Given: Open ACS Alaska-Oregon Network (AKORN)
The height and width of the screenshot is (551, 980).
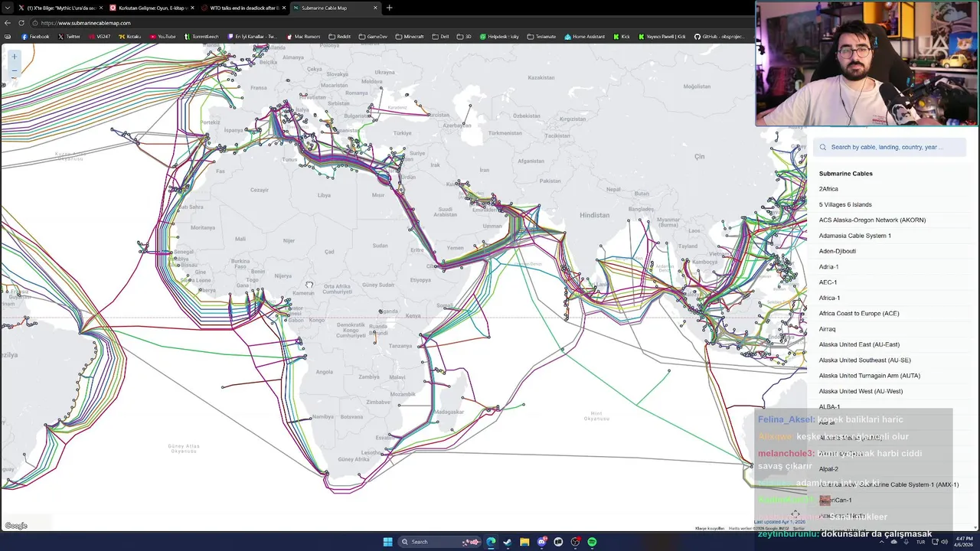Looking at the screenshot, I should [872, 220].
